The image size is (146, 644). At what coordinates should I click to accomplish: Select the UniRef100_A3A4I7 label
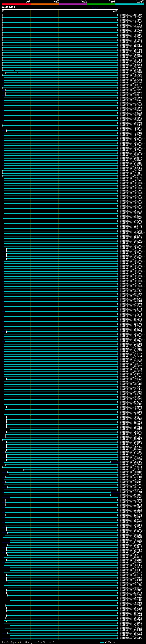pos(131,95)
